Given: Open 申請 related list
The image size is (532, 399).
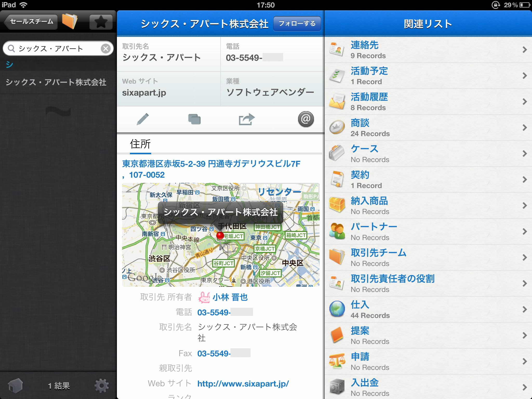Looking at the screenshot, I should (x=428, y=361).
